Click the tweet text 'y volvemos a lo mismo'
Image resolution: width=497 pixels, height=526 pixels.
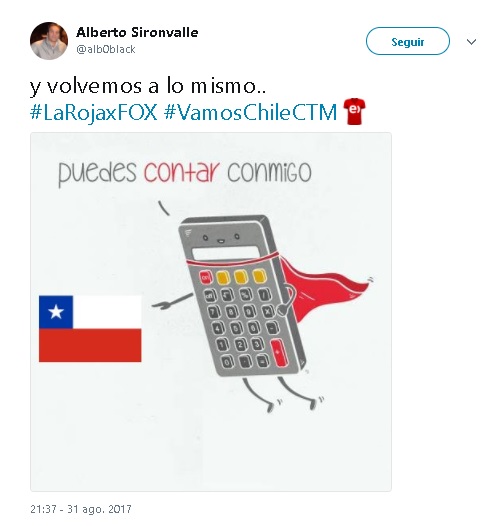tap(148, 87)
